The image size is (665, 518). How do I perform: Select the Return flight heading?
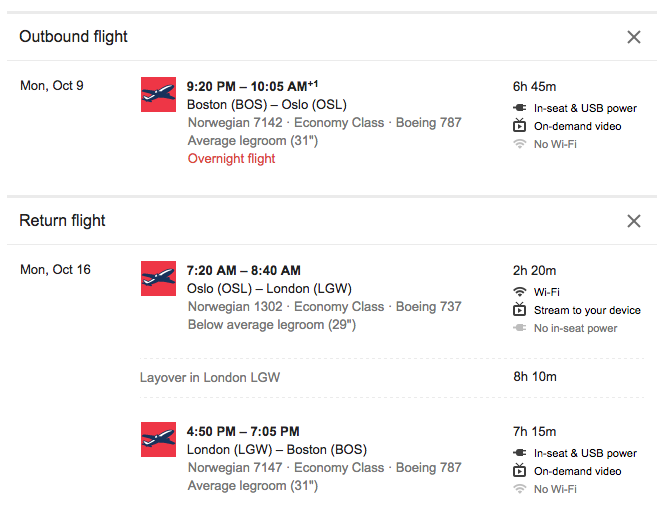coord(62,221)
